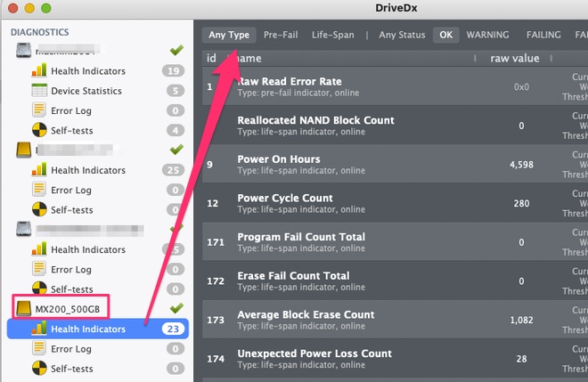This screenshot has height=382, width=588.
Task: Toggle the Pre-Fail type filter
Action: [282, 35]
